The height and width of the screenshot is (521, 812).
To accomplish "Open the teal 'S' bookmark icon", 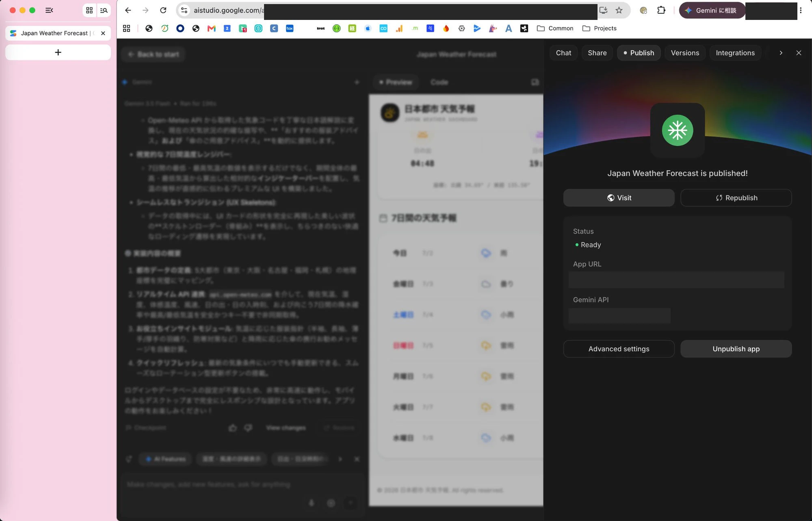I will tap(258, 28).
